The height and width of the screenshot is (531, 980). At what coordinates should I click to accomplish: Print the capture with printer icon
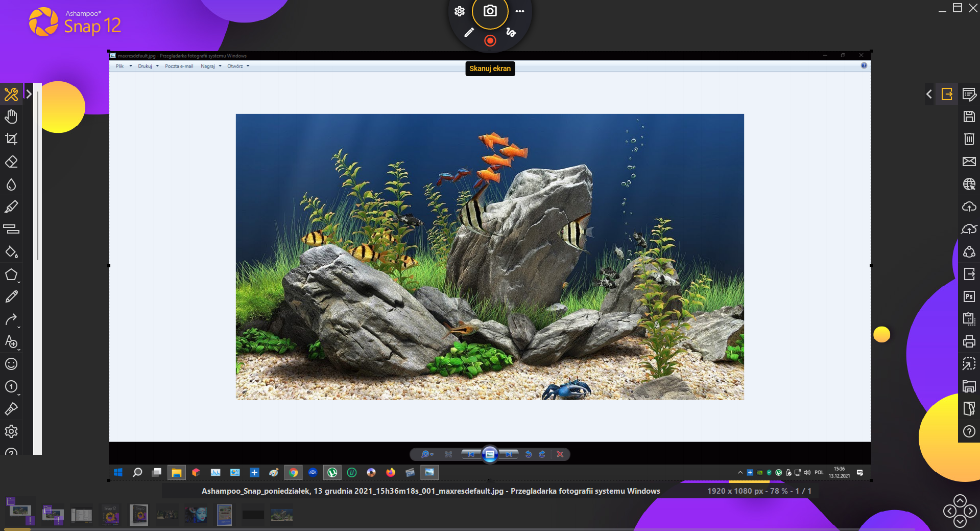(x=969, y=341)
